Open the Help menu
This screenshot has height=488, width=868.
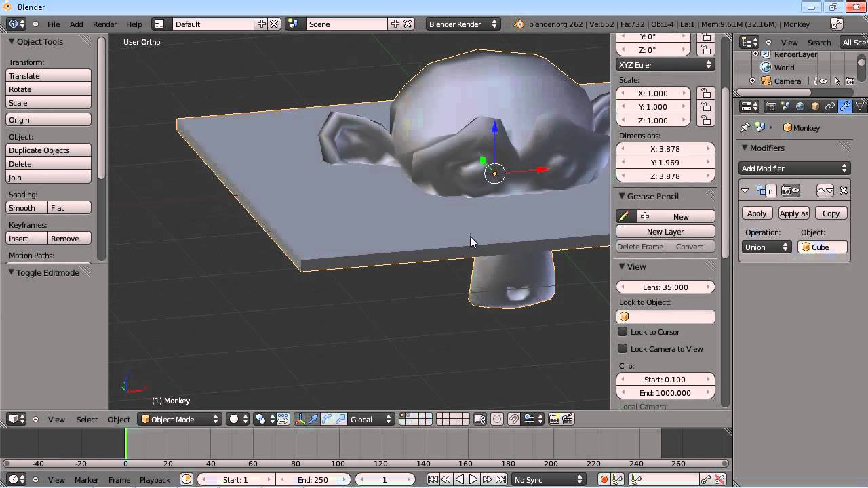coord(134,24)
